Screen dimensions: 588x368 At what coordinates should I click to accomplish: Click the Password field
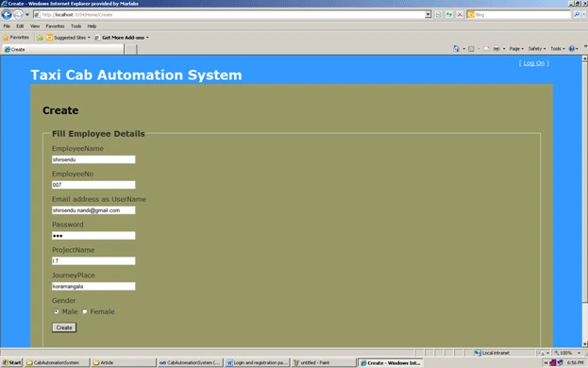tap(93, 235)
